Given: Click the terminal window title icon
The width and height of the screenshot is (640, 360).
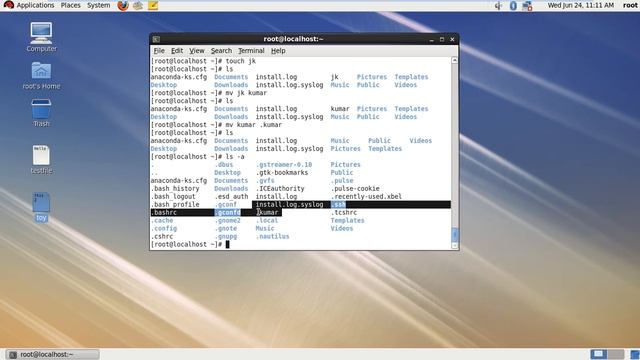Looking at the screenshot, I should click(156, 39).
